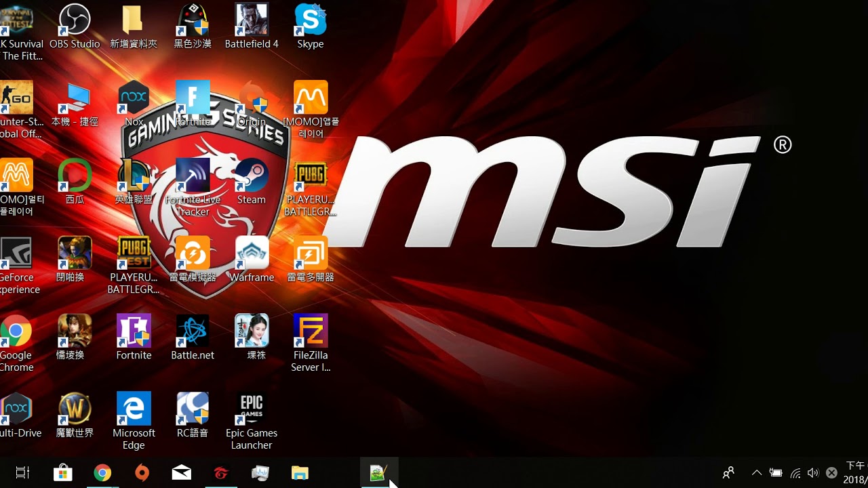
Task: Launch the Nox emulator desktop shortcut
Action: point(134,104)
